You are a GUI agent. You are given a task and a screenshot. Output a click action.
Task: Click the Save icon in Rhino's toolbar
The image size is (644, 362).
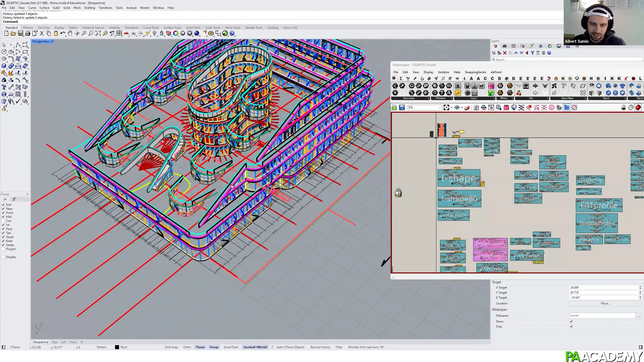tap(20, 33)
